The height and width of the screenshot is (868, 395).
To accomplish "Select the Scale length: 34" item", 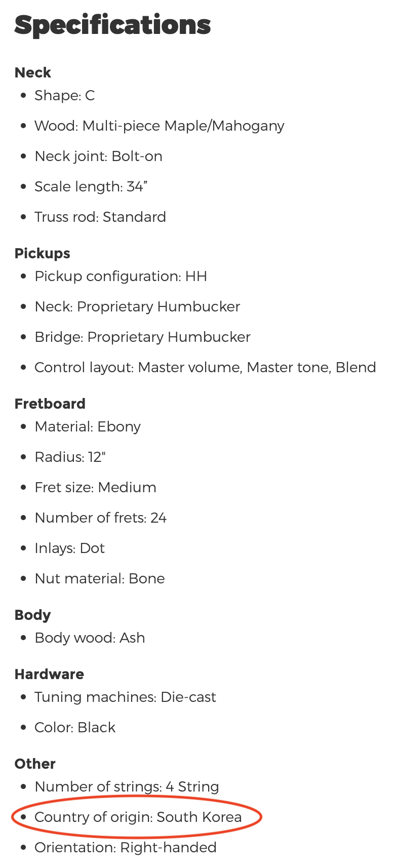I will [91, 187].
